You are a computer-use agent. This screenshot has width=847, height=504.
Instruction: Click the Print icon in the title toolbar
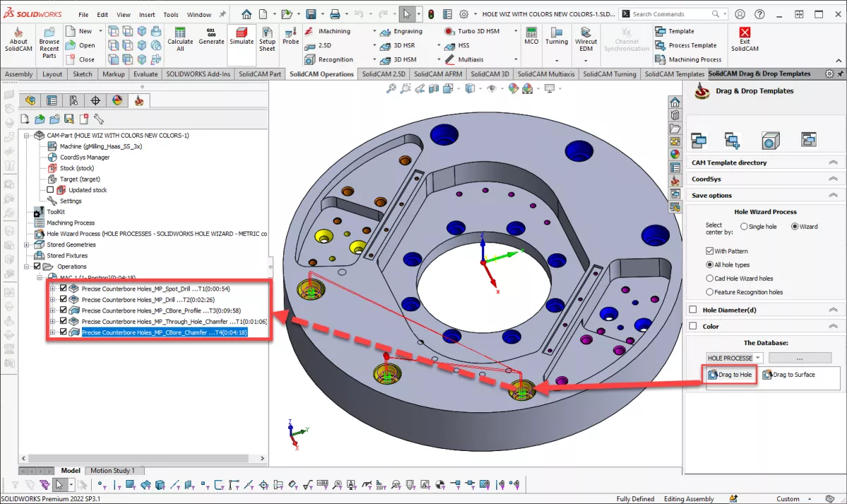[336, 13]
